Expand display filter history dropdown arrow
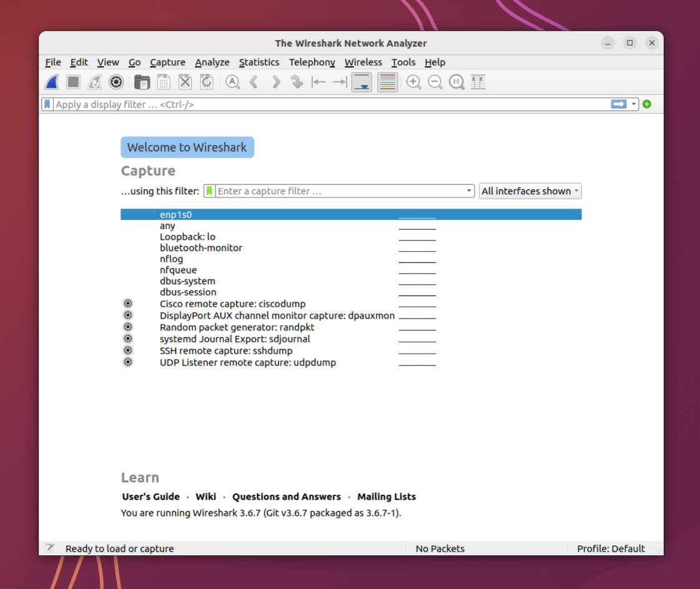This screenshot has width=700, height=589. tap(633, 104)
